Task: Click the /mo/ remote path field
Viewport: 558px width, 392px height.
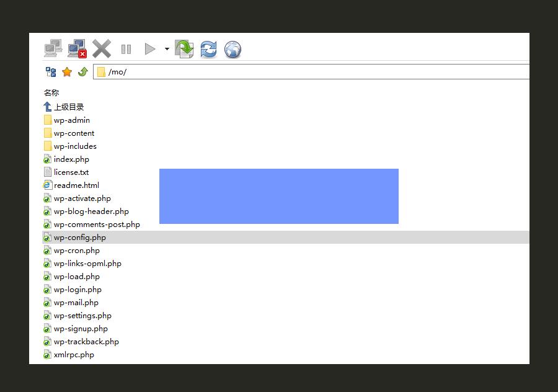Action: tap(311, 72)
